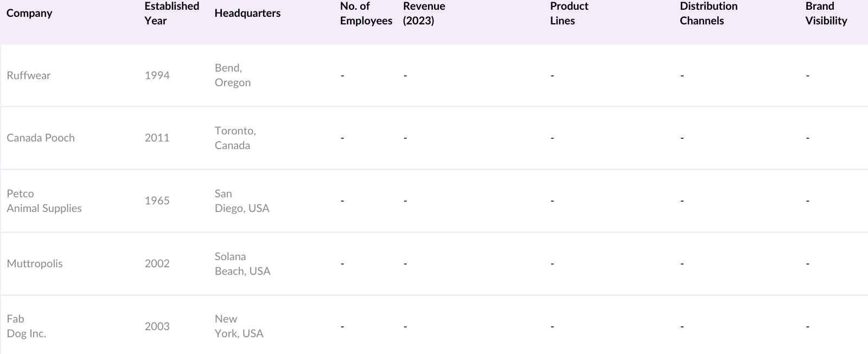Viewport: 868px width, 354px height.
Task: Select the Toronto, Canada headquarters cell
Action: [235, 138]
